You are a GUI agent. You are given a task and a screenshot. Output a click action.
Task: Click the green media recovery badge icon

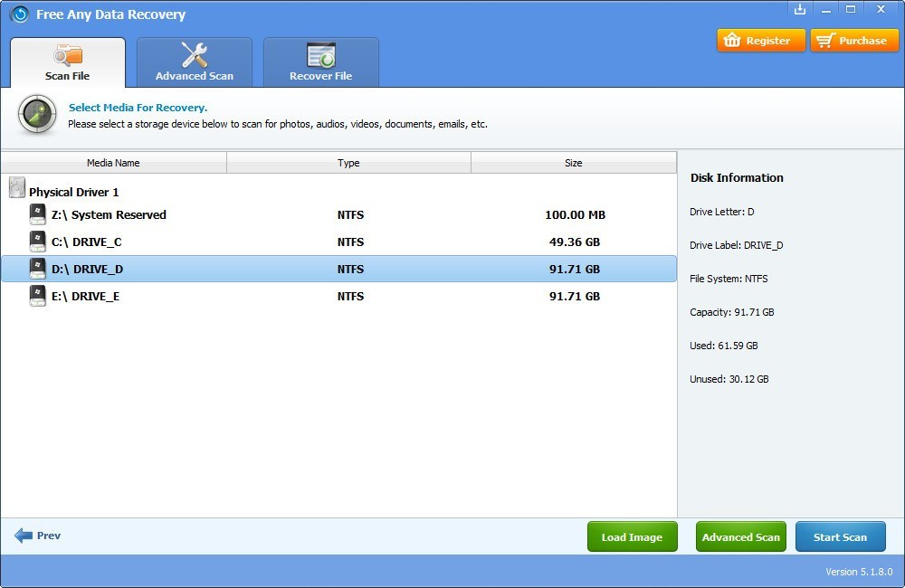[36, 115]
